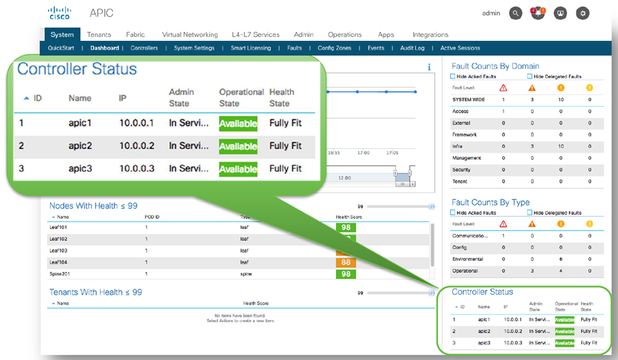This screenshot has width=618, height=360.
Task: Check Hide Delegated Faults under Fault Counts By Domain
Action: point(530,76)
